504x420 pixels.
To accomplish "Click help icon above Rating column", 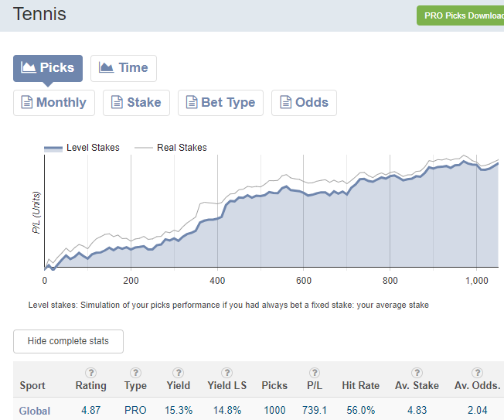I will click(91, 373).
